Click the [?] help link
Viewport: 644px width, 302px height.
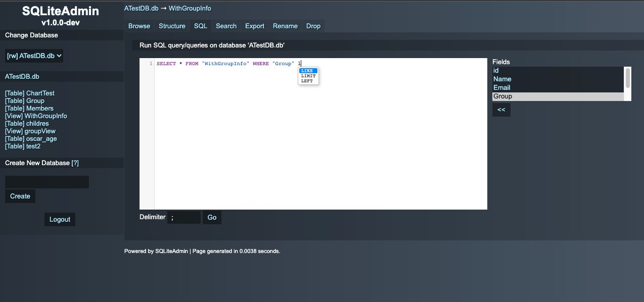[75, 163]
